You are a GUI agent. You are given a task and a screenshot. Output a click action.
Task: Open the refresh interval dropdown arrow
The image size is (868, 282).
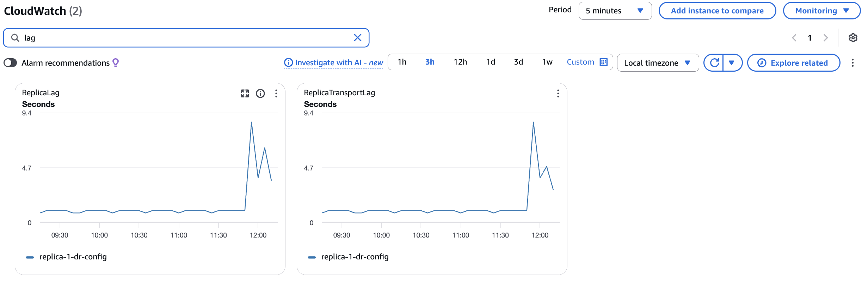click(x=732, y=63)
